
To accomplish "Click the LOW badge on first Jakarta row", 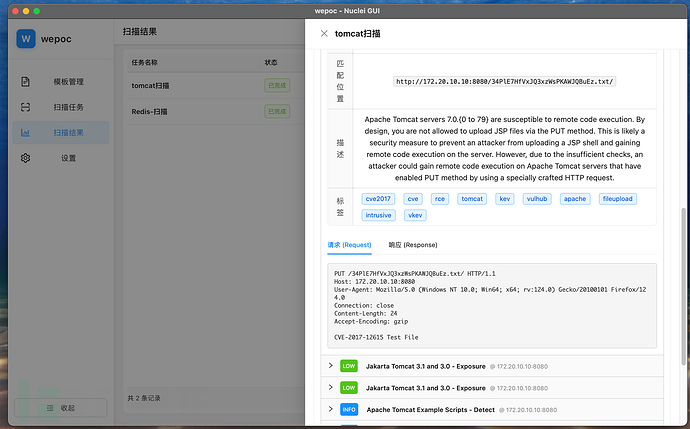I will (349, 366).
